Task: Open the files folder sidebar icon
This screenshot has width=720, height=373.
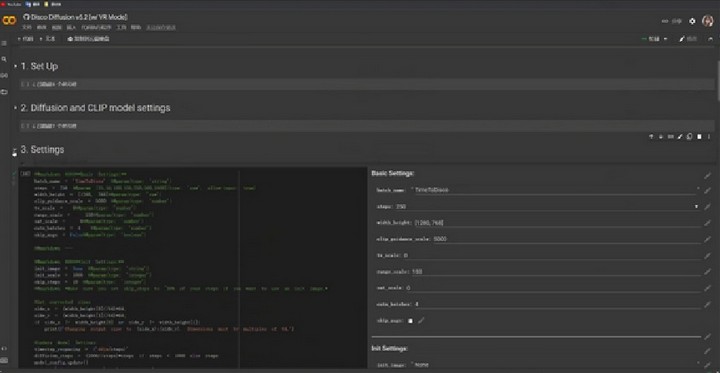Action: click(4, 92)
